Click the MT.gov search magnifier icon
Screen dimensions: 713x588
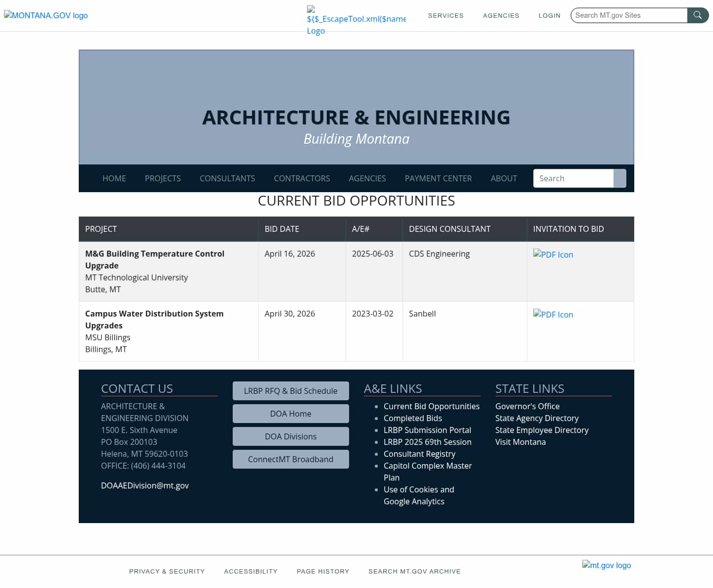click(x=698, y=15)
